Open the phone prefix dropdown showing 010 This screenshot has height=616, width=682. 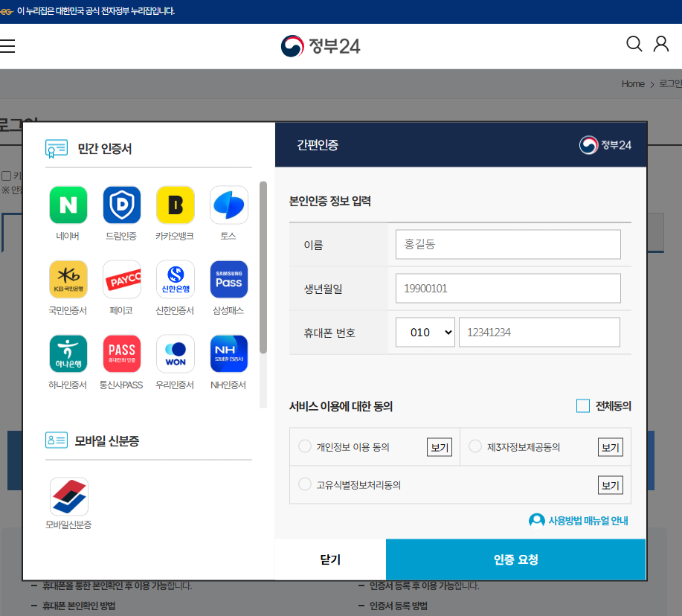425,333
